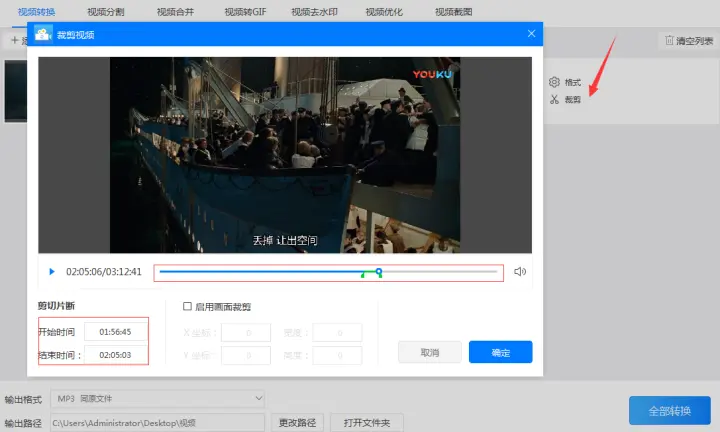Click the 开始时间 field 01:56:45

115,331
